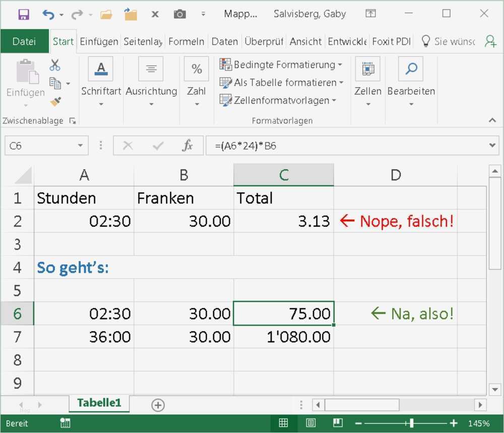Open the copy options dropdown arrow
504x433 pixels.
click(68, 84)
